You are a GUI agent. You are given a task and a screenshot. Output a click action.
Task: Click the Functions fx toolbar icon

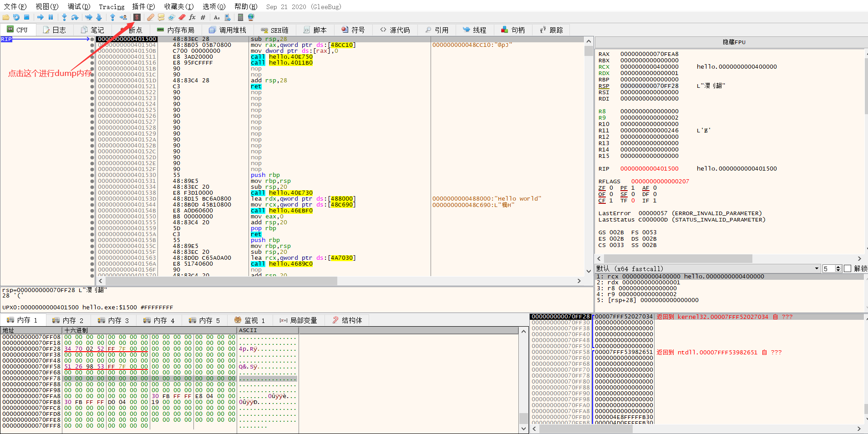point(193,17)
